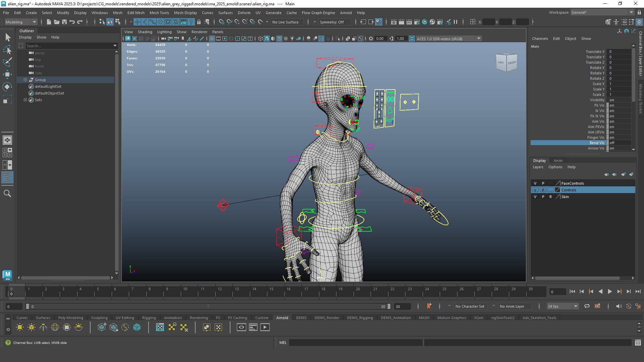The width and height of the screenshot is (644, 362).
Task: Click the viewport grid toggle icon
Action: coord(212,39)
